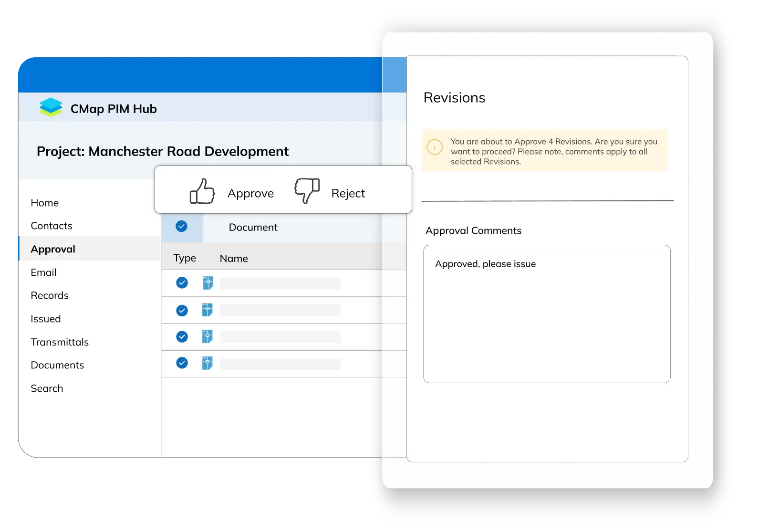The height and width of the screenshot is (532, 779).
Task: Click the thumbs-up Approve icon
Action: pyautogui.click(x=202, y=191)
